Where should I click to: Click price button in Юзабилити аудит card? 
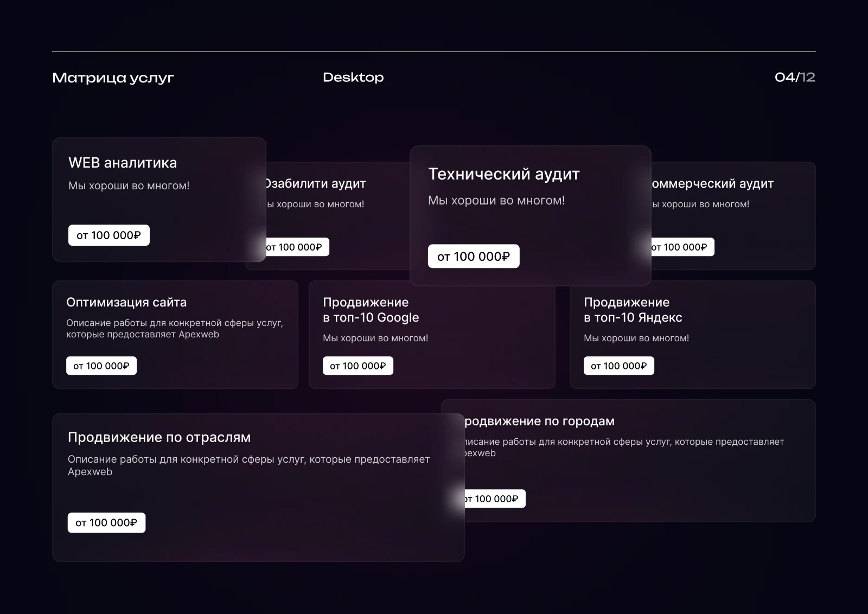297,247
